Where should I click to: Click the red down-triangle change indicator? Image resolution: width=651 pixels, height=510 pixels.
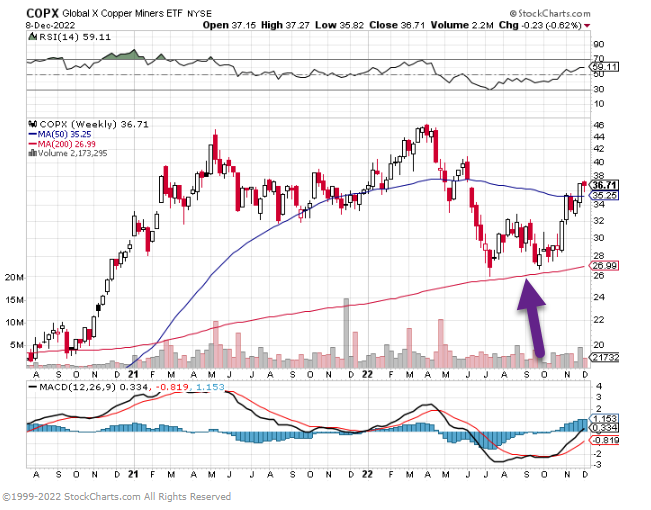[587, 26]
